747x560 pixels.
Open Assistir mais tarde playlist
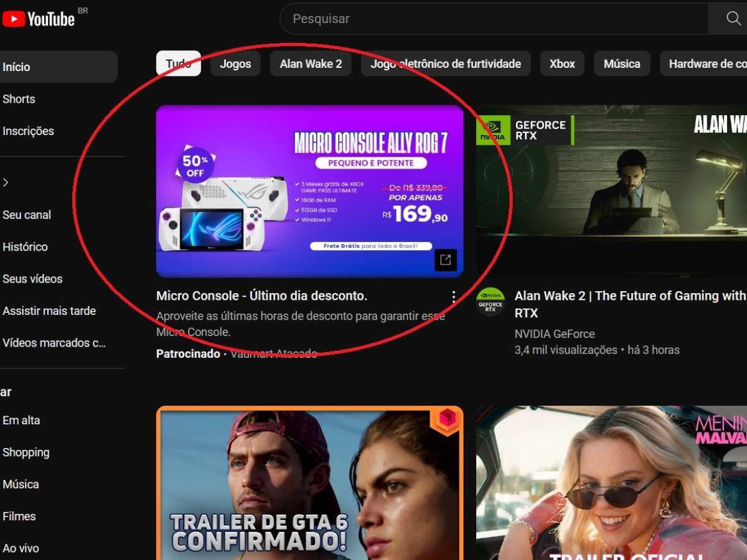pos(49,311)
